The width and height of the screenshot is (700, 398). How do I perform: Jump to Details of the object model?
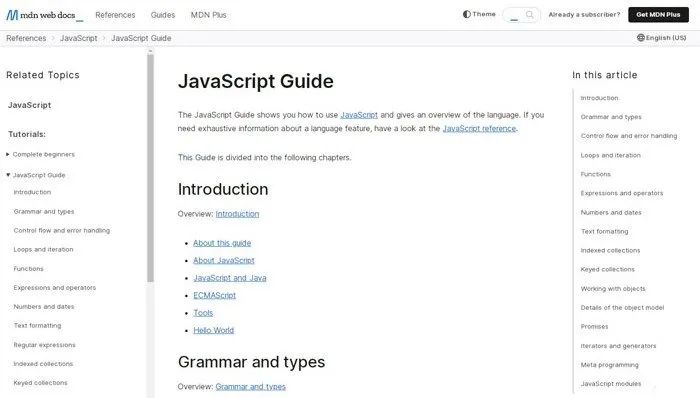(622, 308)
